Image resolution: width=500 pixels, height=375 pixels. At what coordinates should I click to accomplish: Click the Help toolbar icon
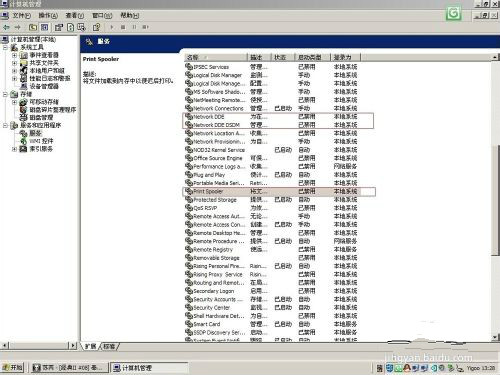pyautogui.click(x=96, y=27)
